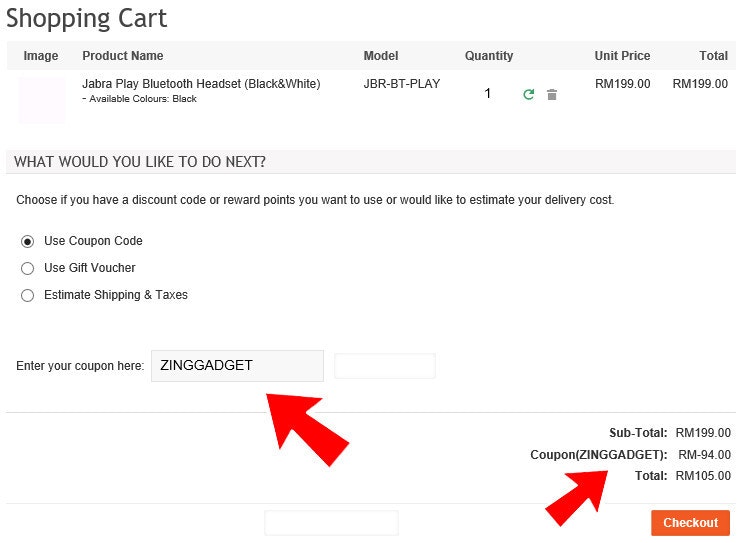
Task: Click the JBR-BT-PLAY model text
Action: 402,84
